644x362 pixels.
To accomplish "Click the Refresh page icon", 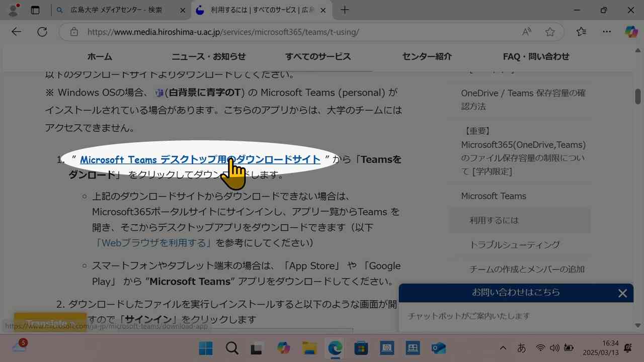I will coord(42,31).
